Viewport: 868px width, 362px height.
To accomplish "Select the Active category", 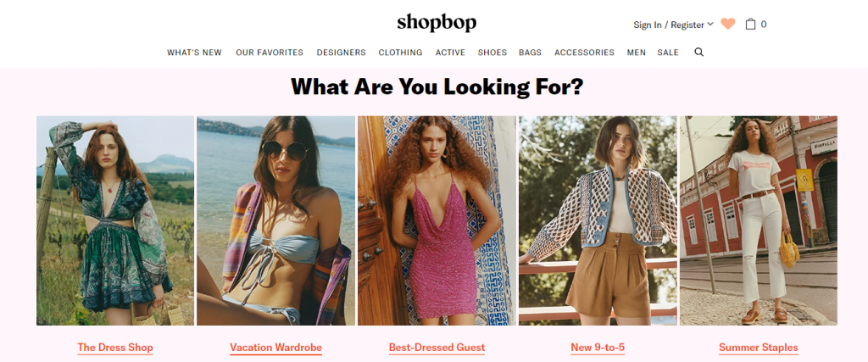I will pyautogui.click(x=450, y=53).
